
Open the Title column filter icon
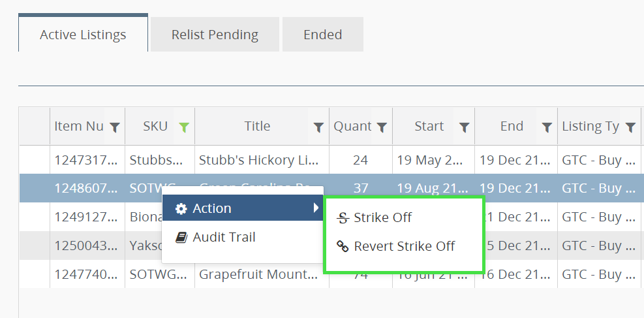pos(318,127)
